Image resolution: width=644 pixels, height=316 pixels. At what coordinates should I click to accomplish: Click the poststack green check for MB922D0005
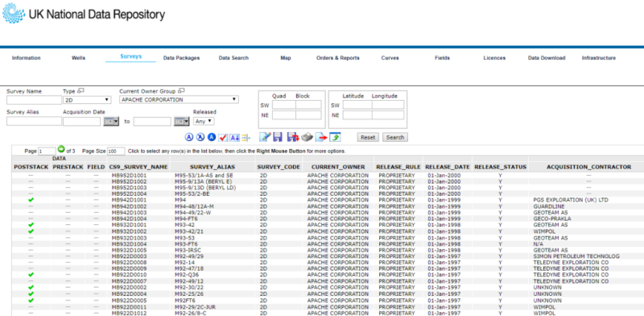pyautogui.click(x=31, y=301)
